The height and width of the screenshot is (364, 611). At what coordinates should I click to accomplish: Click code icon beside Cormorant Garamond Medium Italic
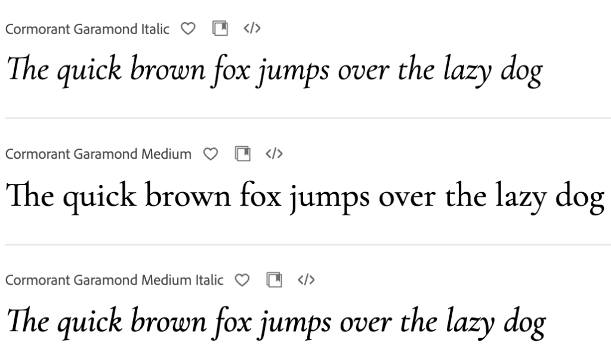pos(305,279)
